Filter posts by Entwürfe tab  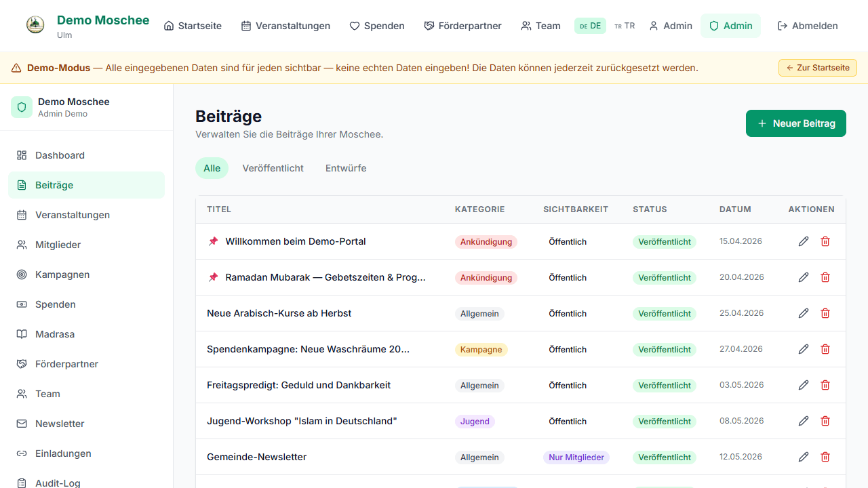click(x=346, y=168)
